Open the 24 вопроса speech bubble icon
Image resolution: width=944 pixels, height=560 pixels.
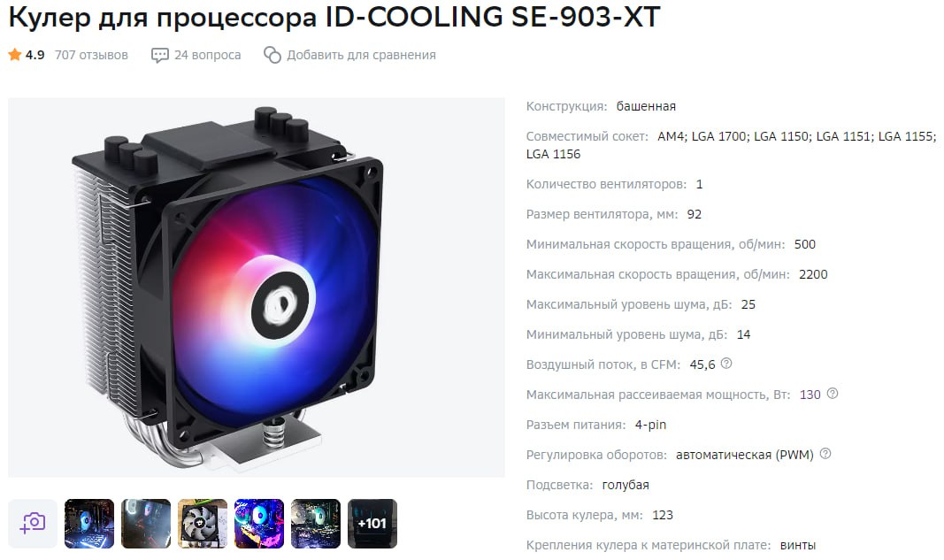(x=159, y=56)
